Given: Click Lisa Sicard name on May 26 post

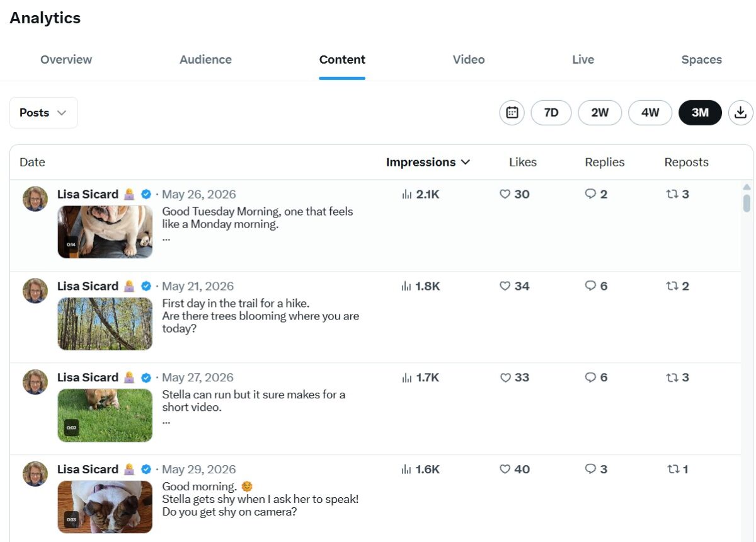Looking at the screenshot, I should click(88, 195).
